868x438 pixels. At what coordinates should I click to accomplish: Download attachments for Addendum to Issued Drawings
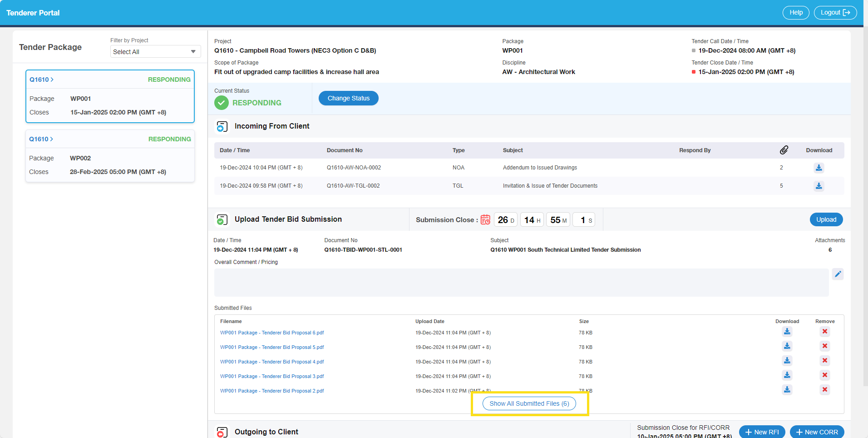point(819,168)
